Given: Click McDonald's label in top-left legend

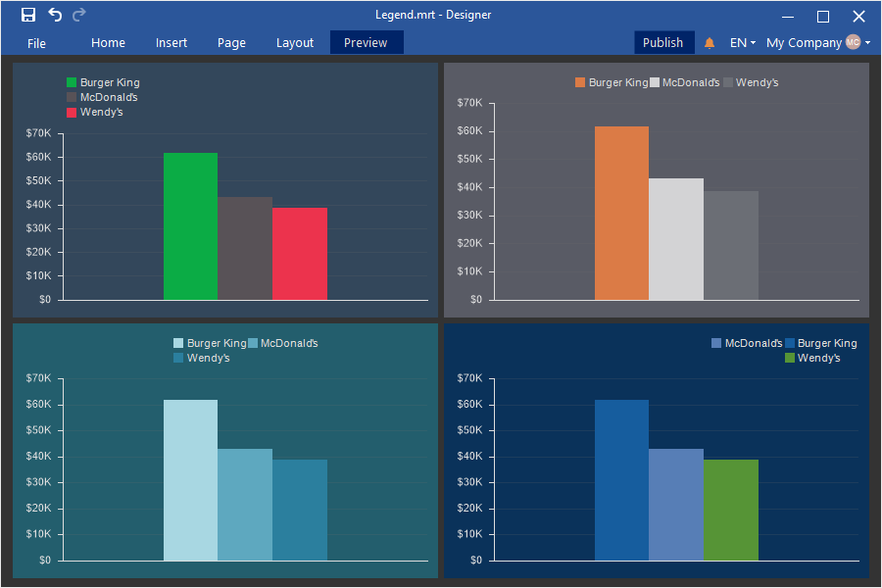Looking at the screenshot, I should point(109,97).
